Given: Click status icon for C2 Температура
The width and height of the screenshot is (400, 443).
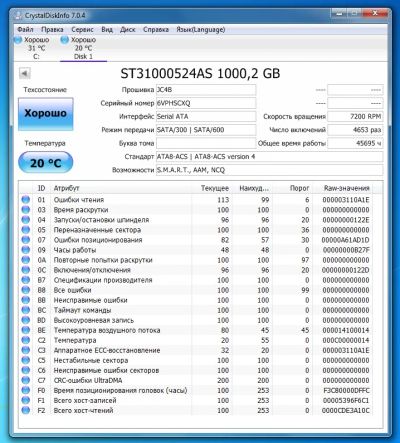Looking at the screenshot, I should [26, 340].
